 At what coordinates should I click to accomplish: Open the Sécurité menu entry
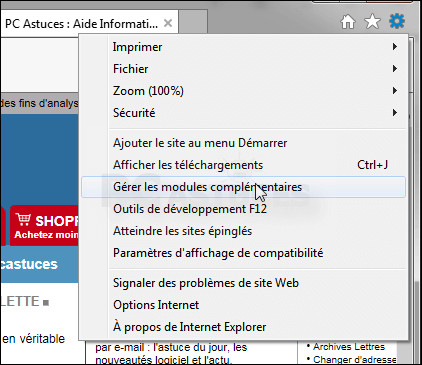coord(243,113)
